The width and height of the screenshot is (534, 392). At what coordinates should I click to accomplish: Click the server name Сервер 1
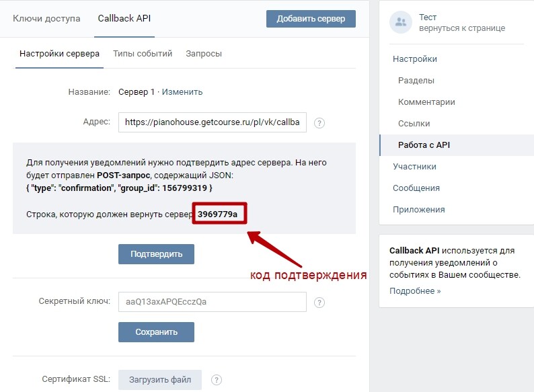[x=137, y=92]
